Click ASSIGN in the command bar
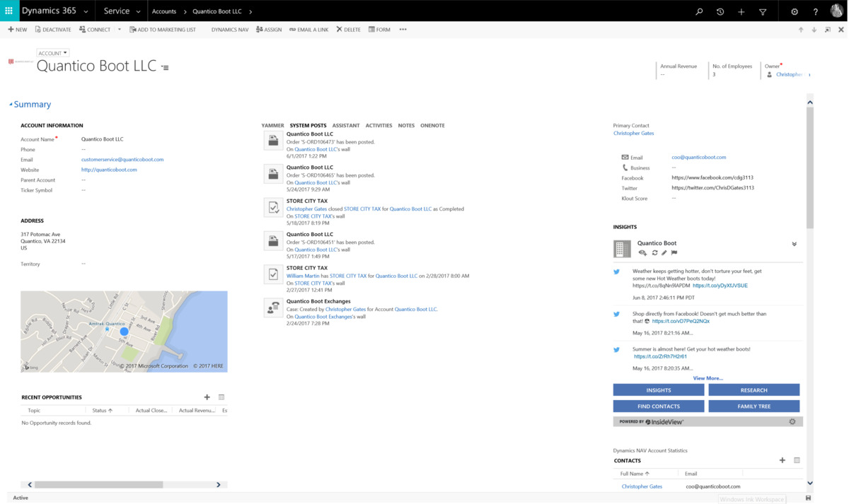Image resolution: width=849 pixels, height=504 pixels. click(269, 30)
